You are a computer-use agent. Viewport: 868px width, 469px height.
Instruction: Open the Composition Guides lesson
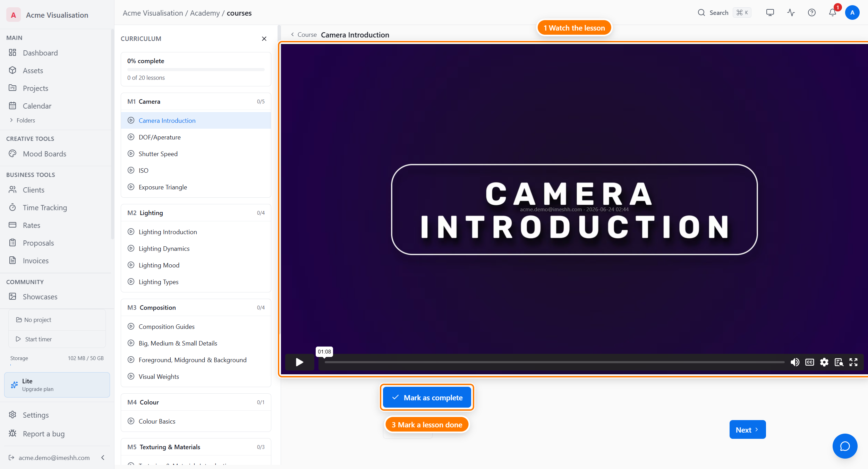coord(196,326)
